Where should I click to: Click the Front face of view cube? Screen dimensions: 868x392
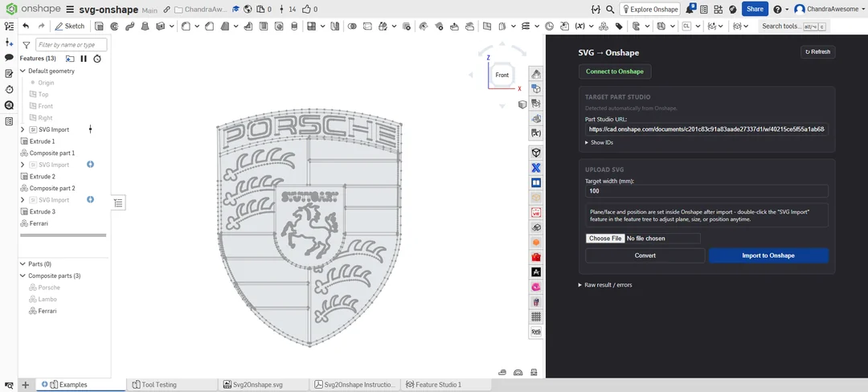(502, 75)
